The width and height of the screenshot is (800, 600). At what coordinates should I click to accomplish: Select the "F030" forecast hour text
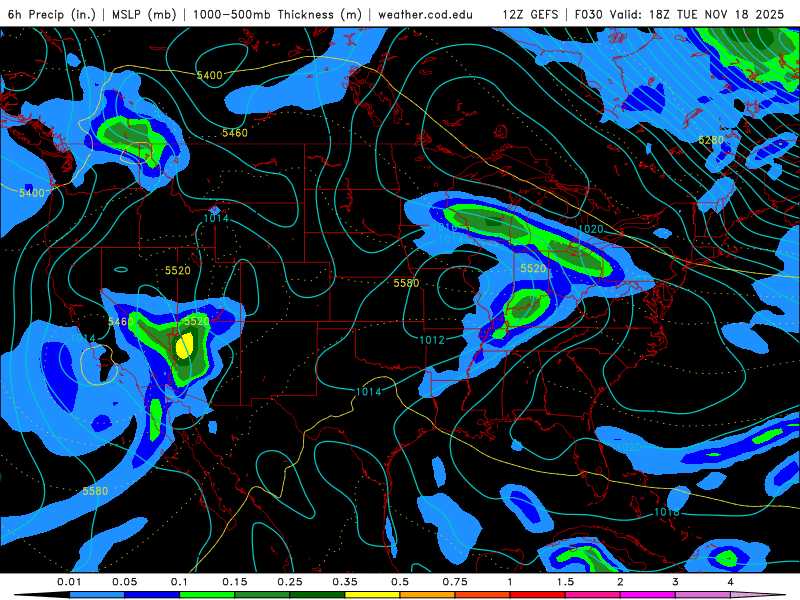pyautogui.click(x=590, y=14)
